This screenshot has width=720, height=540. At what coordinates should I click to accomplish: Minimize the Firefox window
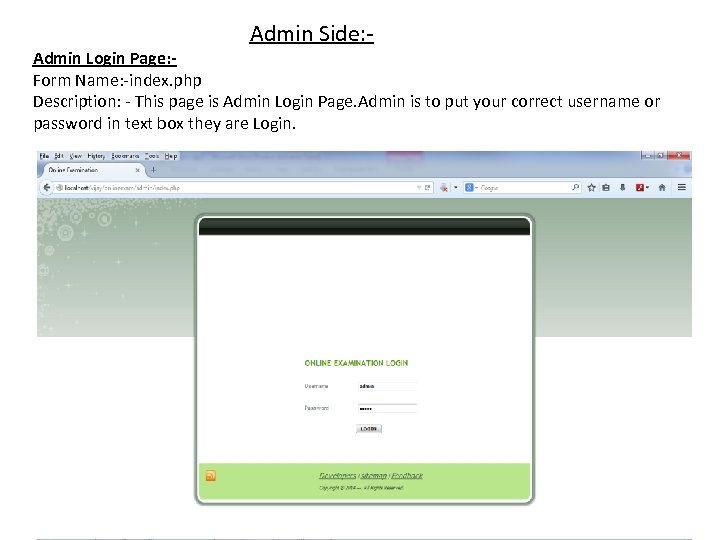click(647, 156)
